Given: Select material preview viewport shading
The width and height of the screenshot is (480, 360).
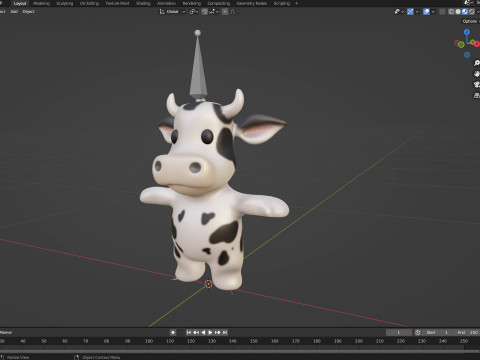Looking at the screenshot, I should 465,12.
